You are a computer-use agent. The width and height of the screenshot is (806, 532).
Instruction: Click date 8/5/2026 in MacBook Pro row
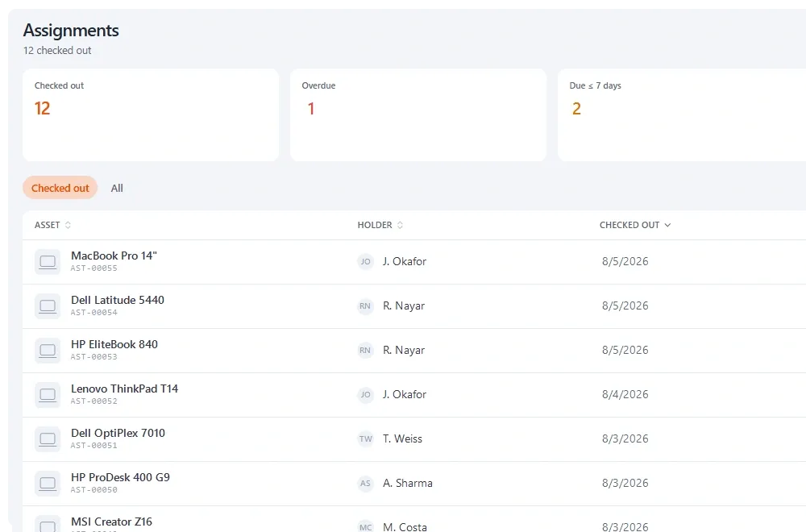[625, 262]
